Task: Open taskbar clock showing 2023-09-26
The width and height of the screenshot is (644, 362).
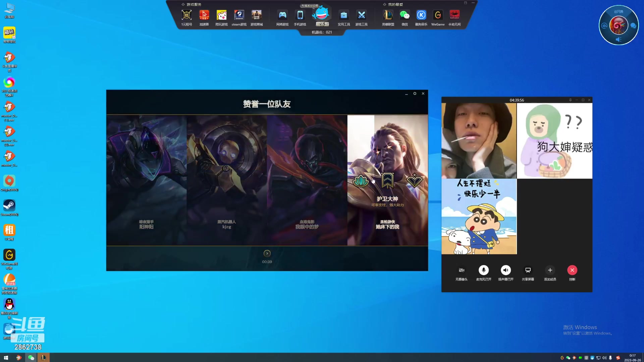Action: [x=632, y=358]
